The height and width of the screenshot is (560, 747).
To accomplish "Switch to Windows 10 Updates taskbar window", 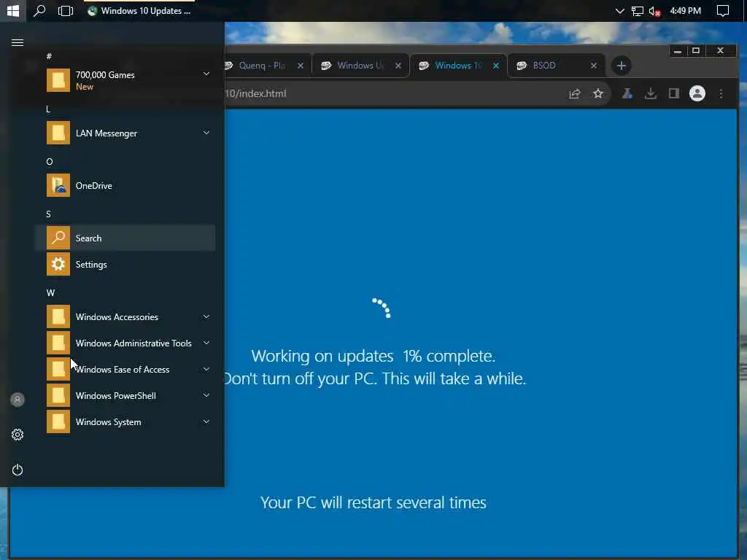I will (x=139, y=10).
